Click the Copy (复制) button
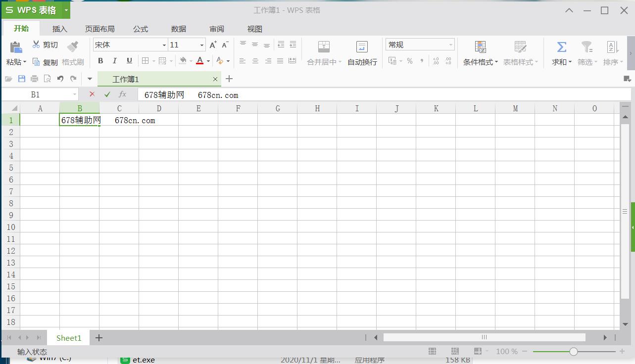Screen dimensions: 635x364 [45, 62]
